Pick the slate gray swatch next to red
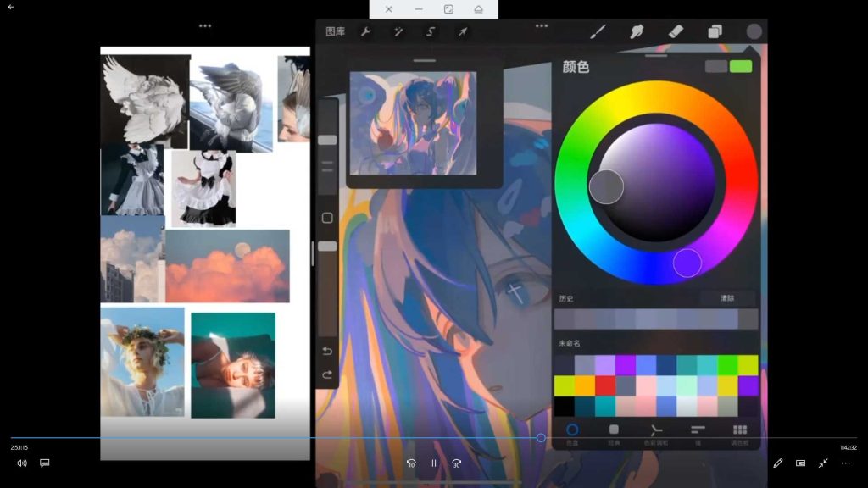 tap(626, 385)
